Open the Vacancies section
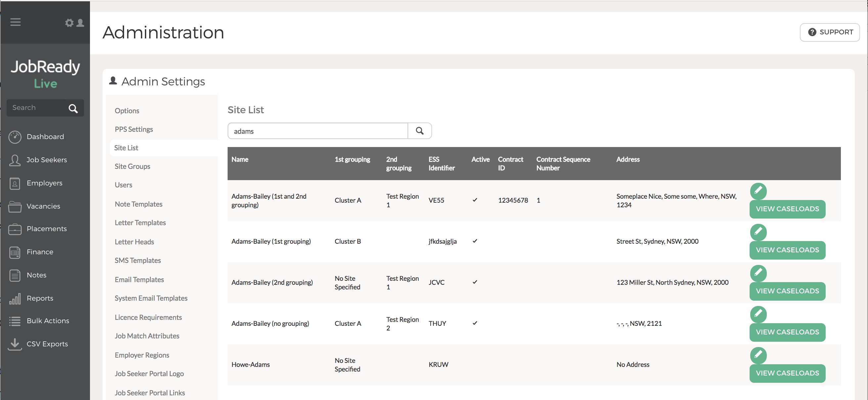The image size is (868, 400). (x=43, y=206)
